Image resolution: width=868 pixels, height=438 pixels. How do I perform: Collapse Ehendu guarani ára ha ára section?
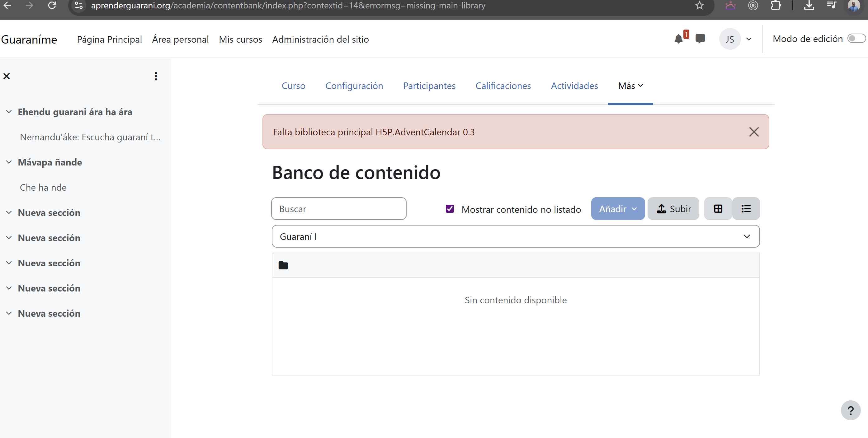click(x=9, y=111)
